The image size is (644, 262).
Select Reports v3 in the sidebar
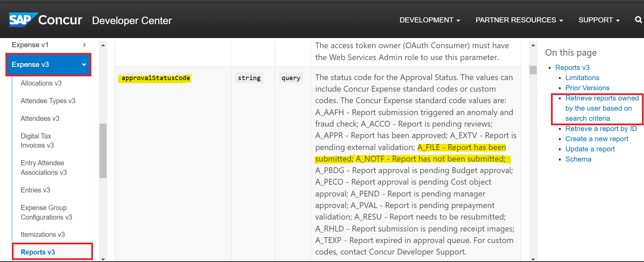coord(38,252)
